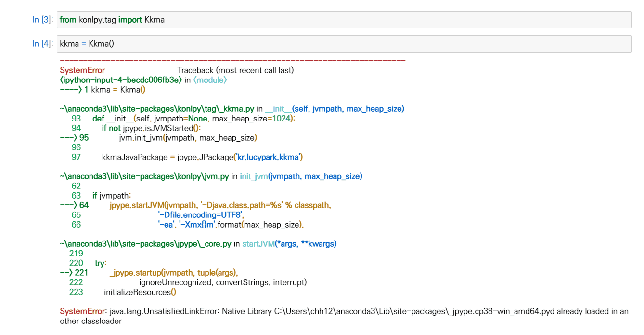644x335 pixels.
Task: Click the In [3] cell prompt
Action: [x=42, y=20]
